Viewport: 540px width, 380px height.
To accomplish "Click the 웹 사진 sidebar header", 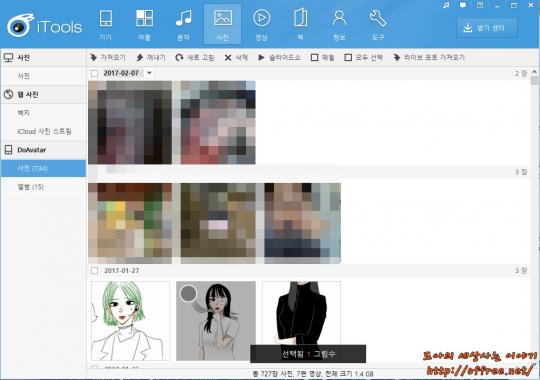I will 43,94.
